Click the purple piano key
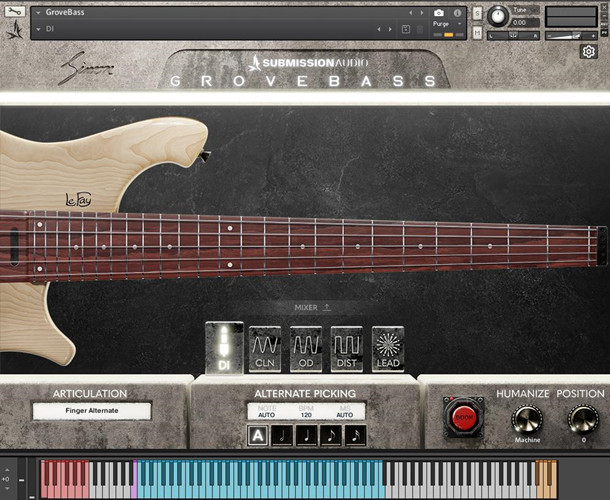 pyautogui.click(x=135, y=490)
